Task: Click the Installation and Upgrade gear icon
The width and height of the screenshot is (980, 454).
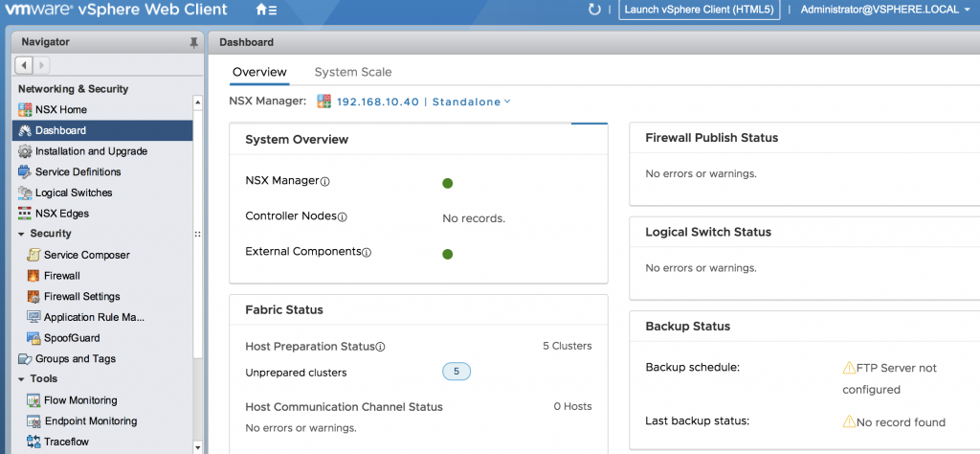Action: 25,151
